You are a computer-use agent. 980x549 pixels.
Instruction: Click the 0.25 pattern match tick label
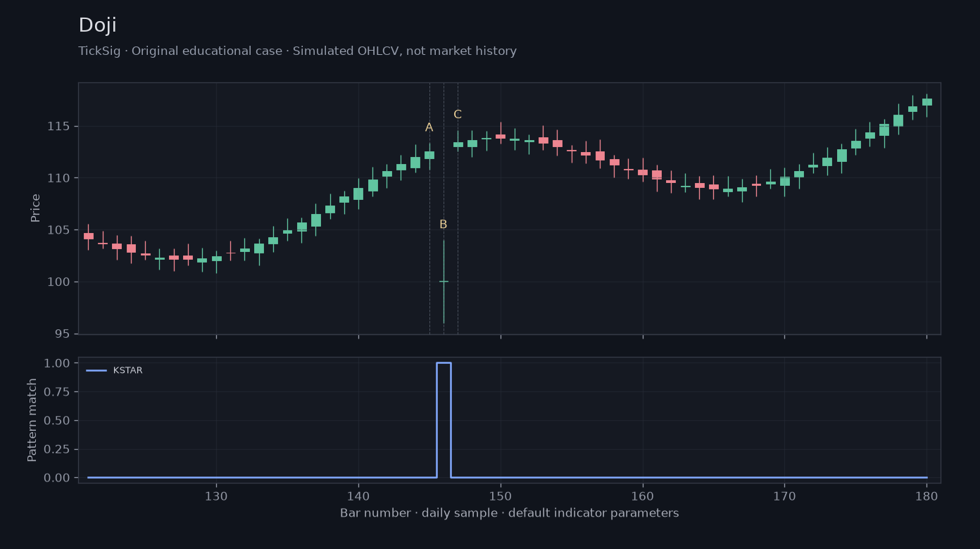click(57, 449)
